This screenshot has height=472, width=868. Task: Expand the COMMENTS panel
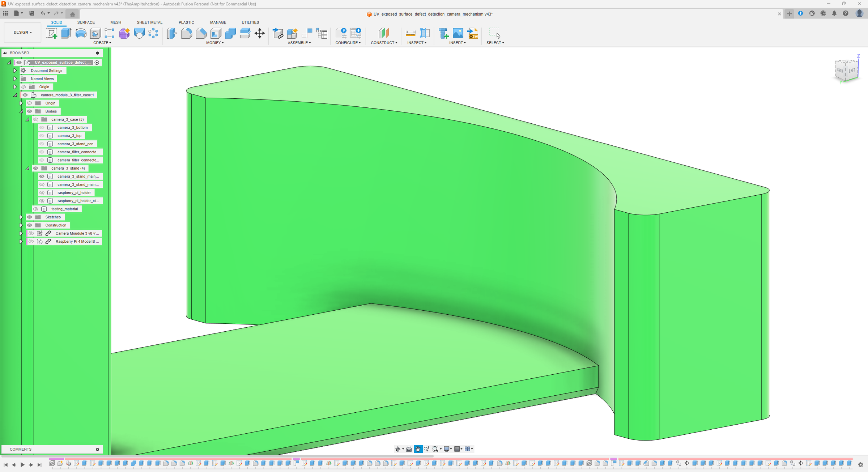pyautogui.click(x=98, y=450)
